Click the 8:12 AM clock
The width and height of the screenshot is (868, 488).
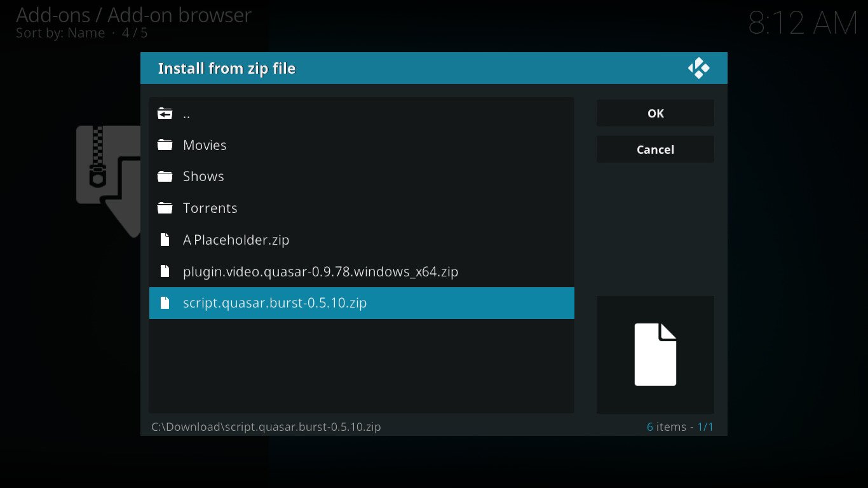(803, 24)
